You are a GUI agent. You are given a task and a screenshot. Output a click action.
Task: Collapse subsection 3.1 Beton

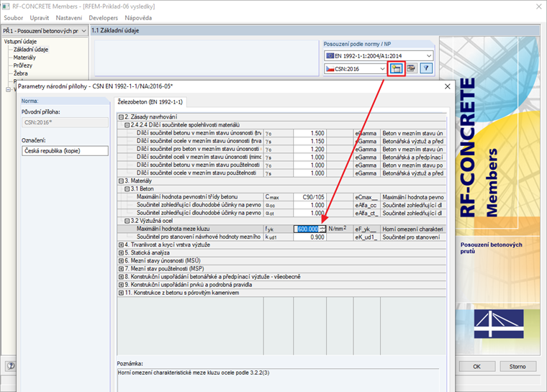(x=127, y=188)
